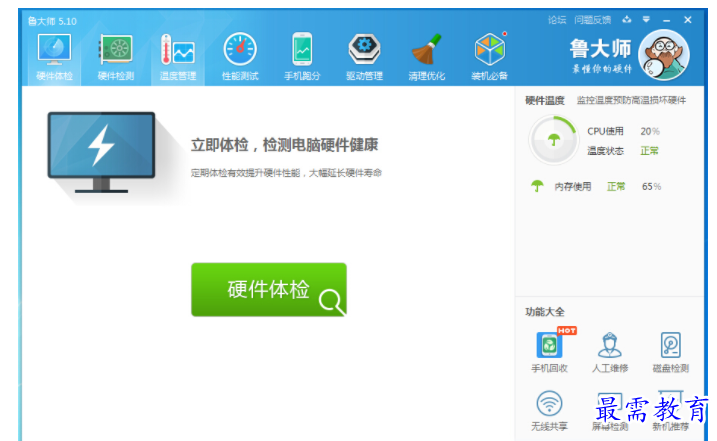Close the 鲁大师 window
717x441 pixels.
[x=688, y=20]
